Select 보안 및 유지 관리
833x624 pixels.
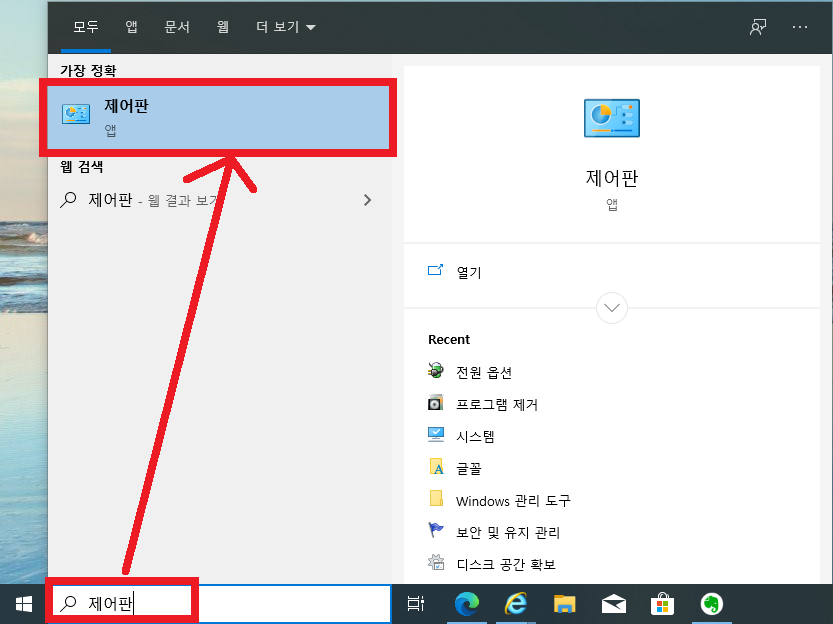[510, 532]
